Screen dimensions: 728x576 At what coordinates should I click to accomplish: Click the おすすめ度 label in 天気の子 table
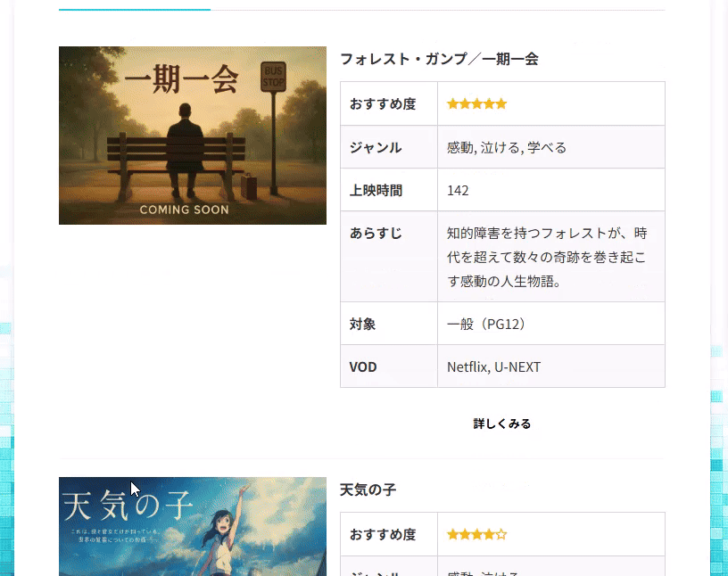383,534
